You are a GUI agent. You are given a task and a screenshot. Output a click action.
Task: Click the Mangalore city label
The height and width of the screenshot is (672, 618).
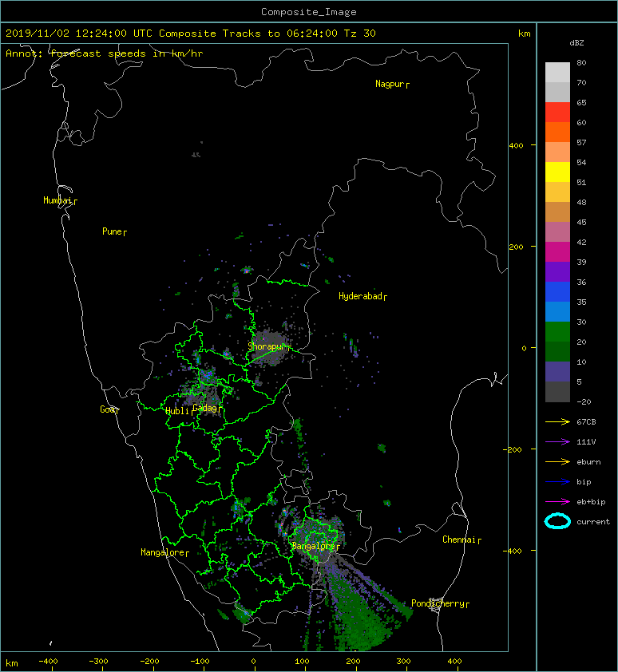click(163, 552)
